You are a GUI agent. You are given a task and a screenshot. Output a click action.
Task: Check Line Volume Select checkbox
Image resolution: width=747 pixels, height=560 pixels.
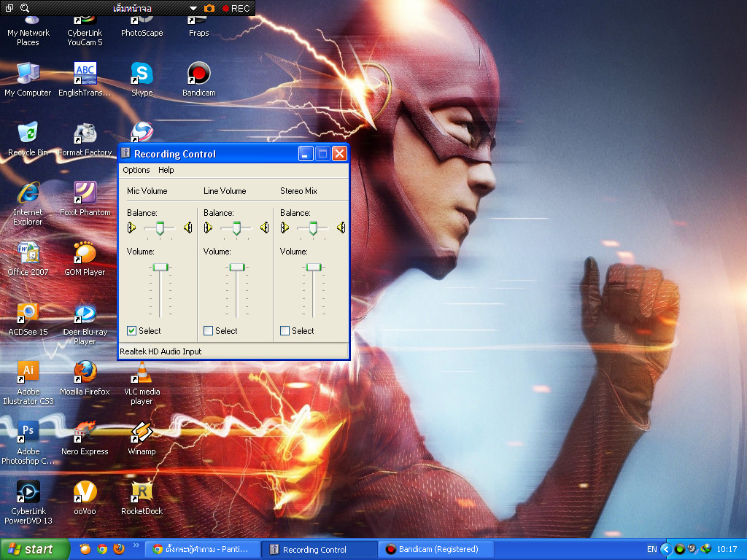(208, 330)
